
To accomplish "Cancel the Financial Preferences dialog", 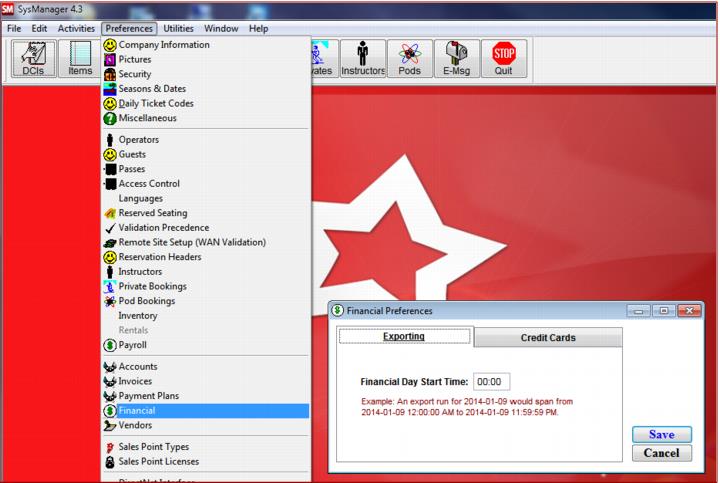I will (661, 453).
